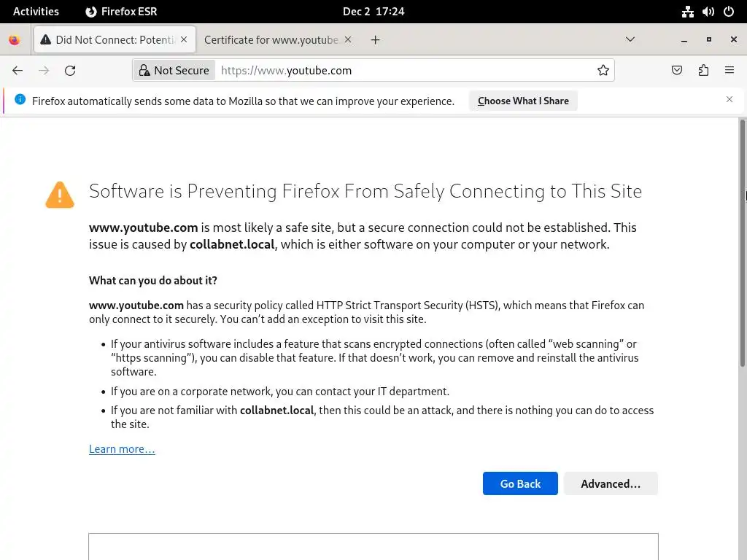Click the Not Secure site identity badge

[173, 71]
